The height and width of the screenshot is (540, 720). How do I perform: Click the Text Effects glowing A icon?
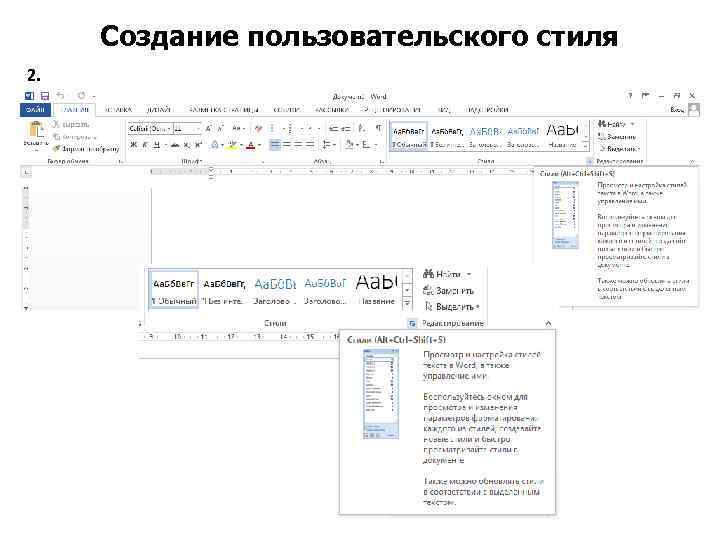(x=214, y=145)
